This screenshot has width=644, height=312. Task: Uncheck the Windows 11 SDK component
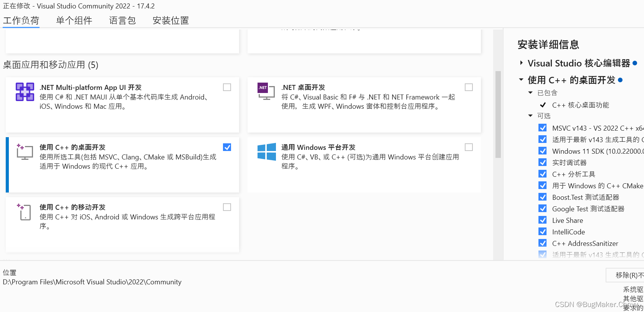543,151
